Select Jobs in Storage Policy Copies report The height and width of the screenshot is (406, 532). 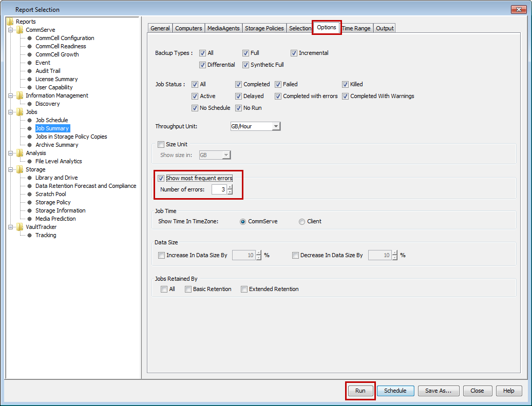click(x=71, y=137)
